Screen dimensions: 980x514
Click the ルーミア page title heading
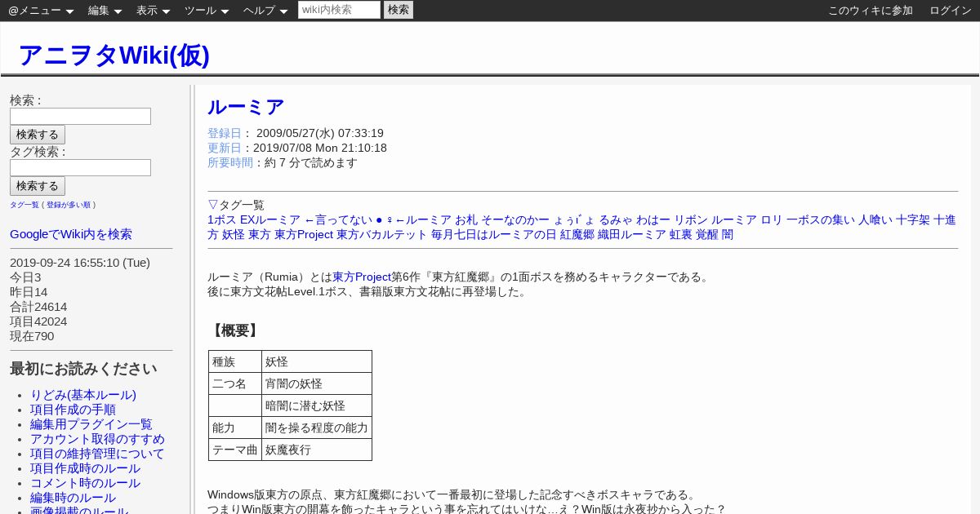click(x=246, y=107)
